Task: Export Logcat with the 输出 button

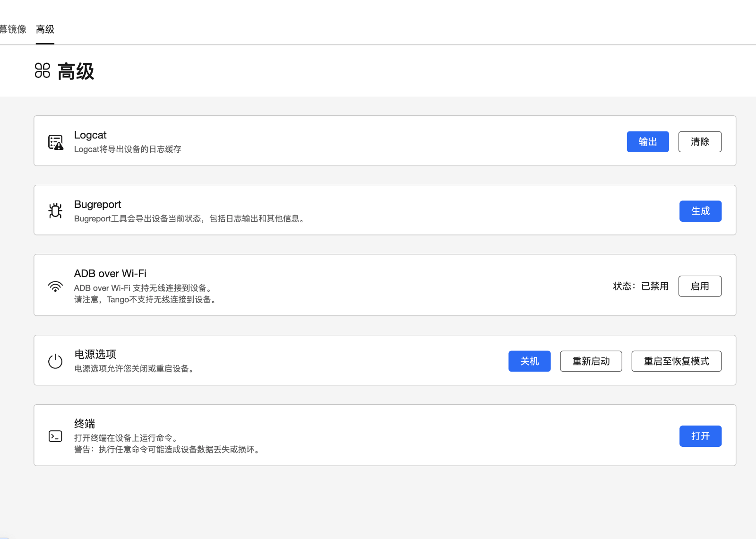Action: coord(647,142)
